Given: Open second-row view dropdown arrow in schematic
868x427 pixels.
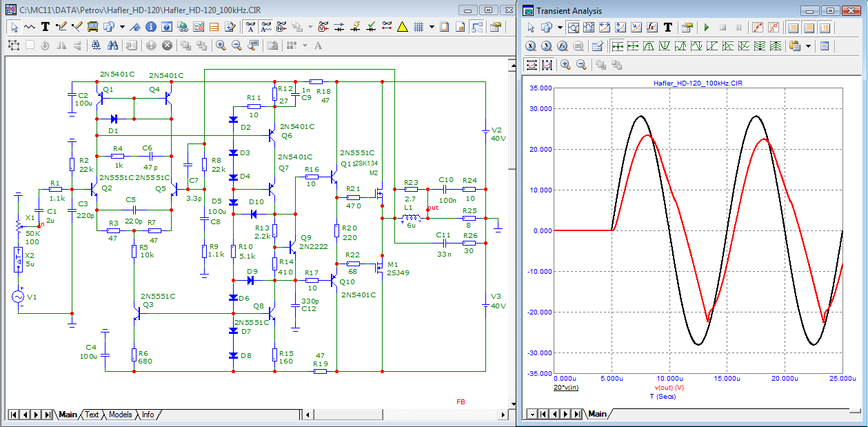Looking at the screenshot, I should (x=305, y=46).
